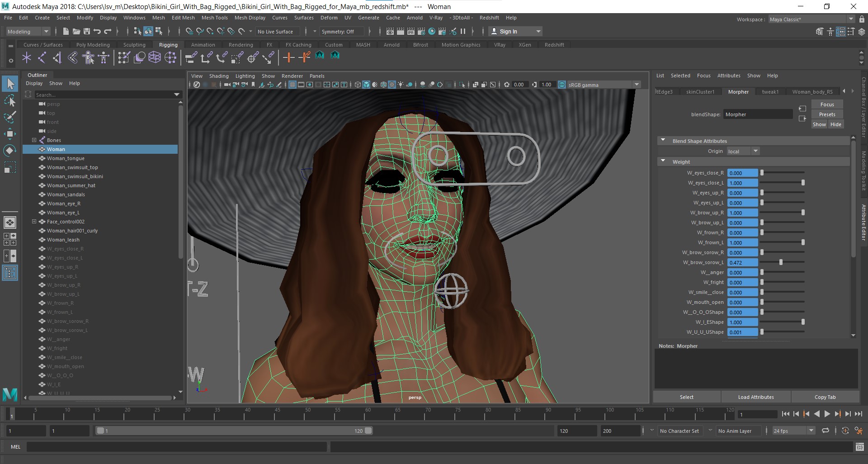Image resolution: width=868 pixels, height=464 pixels.
Task: Click the W_frown_L weight slider
Action: click(x=782, y=242)
